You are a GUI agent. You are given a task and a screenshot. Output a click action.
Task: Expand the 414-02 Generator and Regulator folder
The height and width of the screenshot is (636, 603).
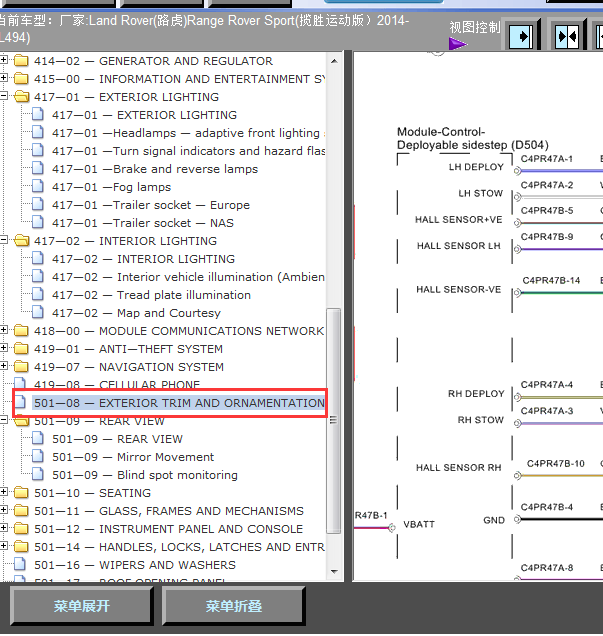[x=4, y=60]
